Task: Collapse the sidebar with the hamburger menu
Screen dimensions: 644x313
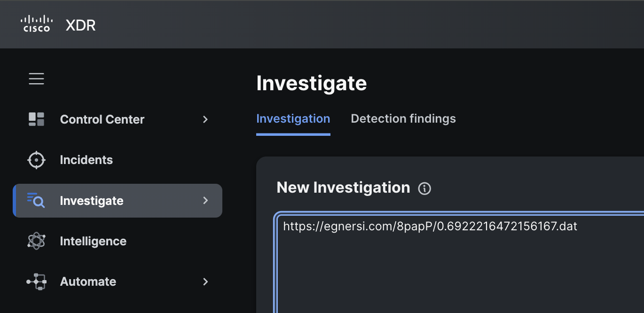Action: click(36, 79)
